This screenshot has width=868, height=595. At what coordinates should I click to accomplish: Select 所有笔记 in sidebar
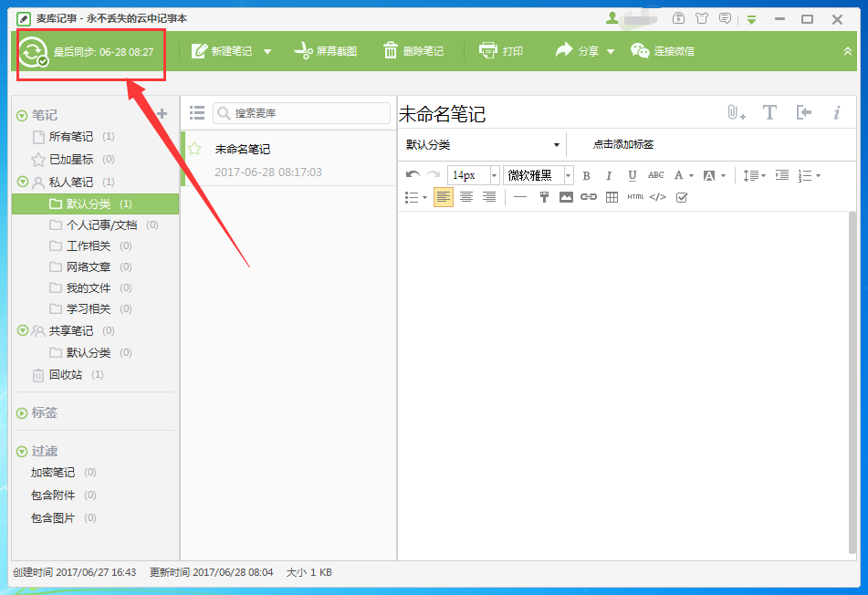73,137
